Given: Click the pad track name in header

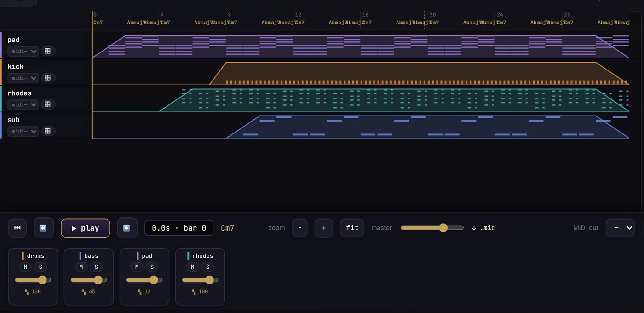Looking at the screenshot, I should (x=13, y=40).
